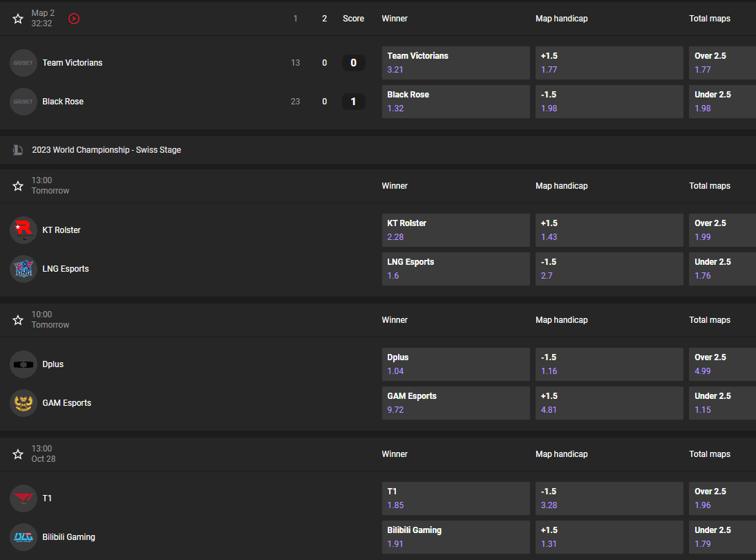Click the Black Rose placeholder logo
This screenshot has height=560, width=756.
click(23, 102)
